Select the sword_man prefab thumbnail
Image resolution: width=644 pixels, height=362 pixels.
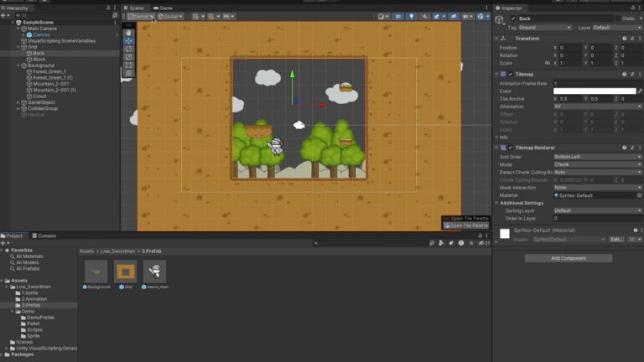[x=155, y=271]
